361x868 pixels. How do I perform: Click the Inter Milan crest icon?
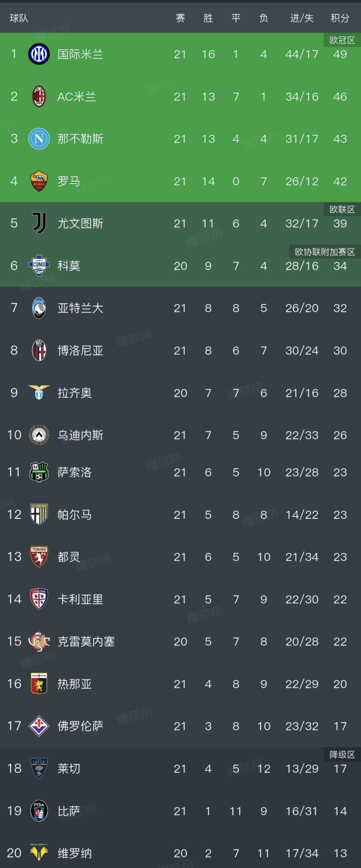pyautogui.click(x=39, y=54)
